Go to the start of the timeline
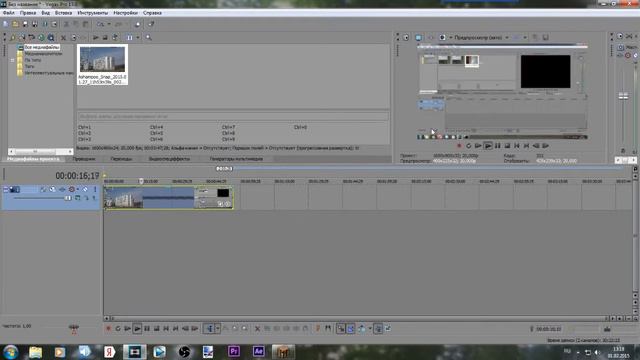The image size is (640, 360). pyautogui.click(x=166, y=329)
